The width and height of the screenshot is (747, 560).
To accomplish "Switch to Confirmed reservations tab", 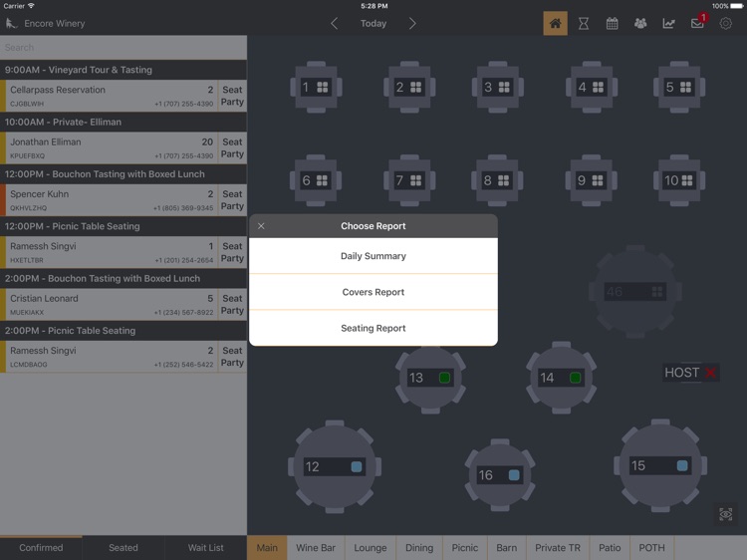I will tap(41, 548).
